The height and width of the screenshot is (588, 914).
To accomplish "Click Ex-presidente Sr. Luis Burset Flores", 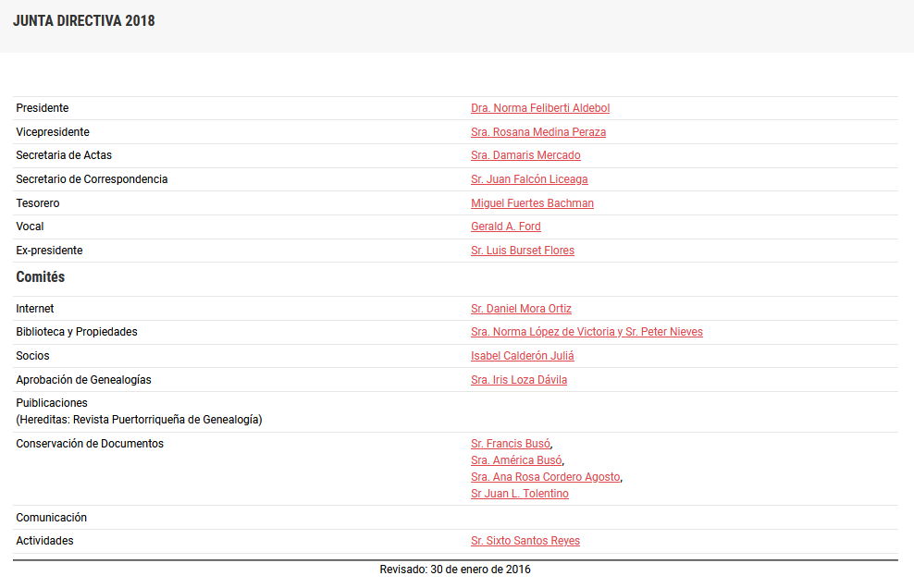I will point(522,251).
